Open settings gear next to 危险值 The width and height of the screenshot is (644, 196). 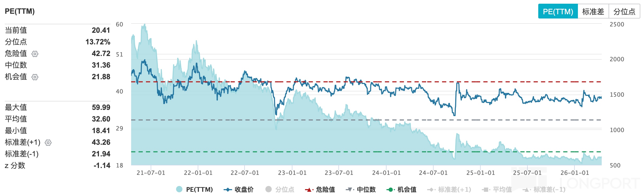click(35, 54)
